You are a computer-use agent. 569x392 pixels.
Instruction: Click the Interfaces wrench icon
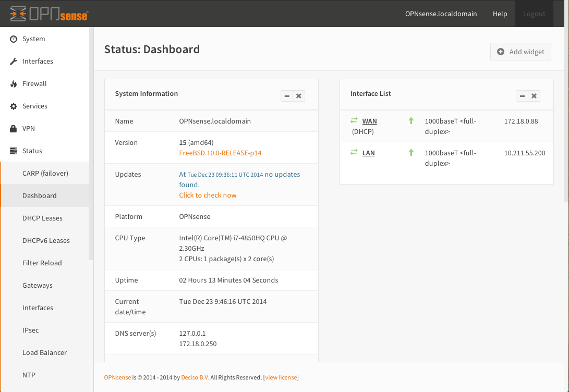tap(14, 62)
